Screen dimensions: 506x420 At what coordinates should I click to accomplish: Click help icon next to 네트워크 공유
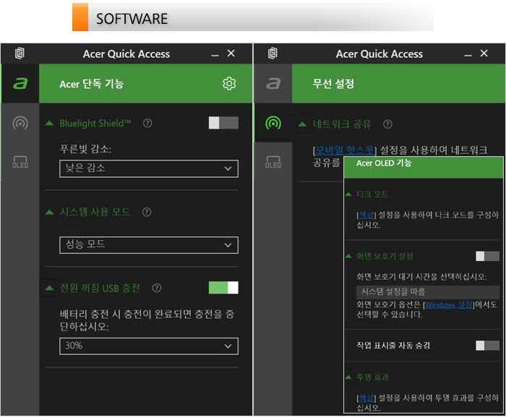tap(387, 124)
